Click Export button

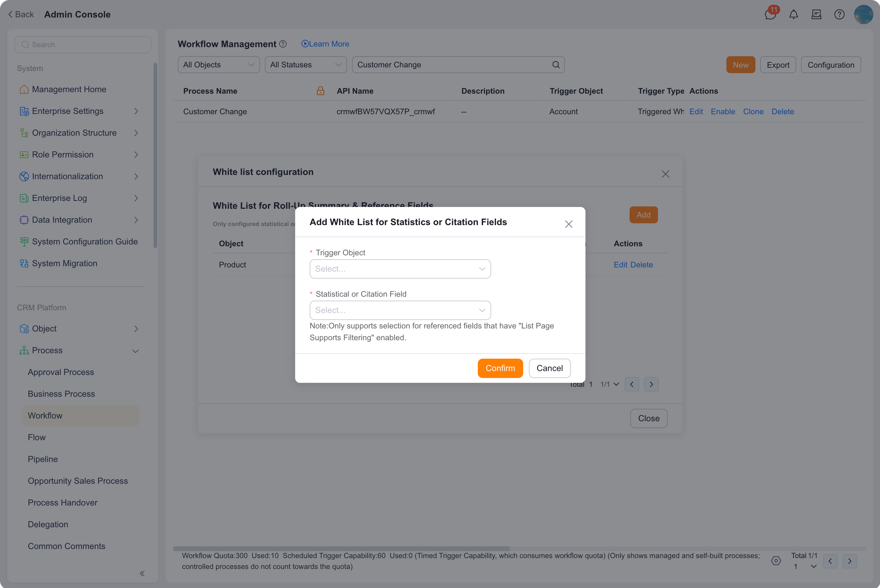click(778, 65)
